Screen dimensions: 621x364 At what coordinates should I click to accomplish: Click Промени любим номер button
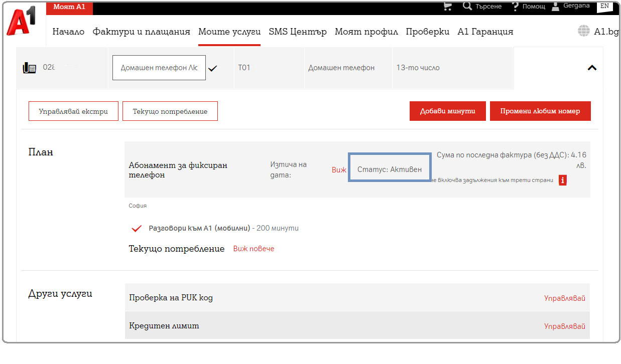point(540,111)
